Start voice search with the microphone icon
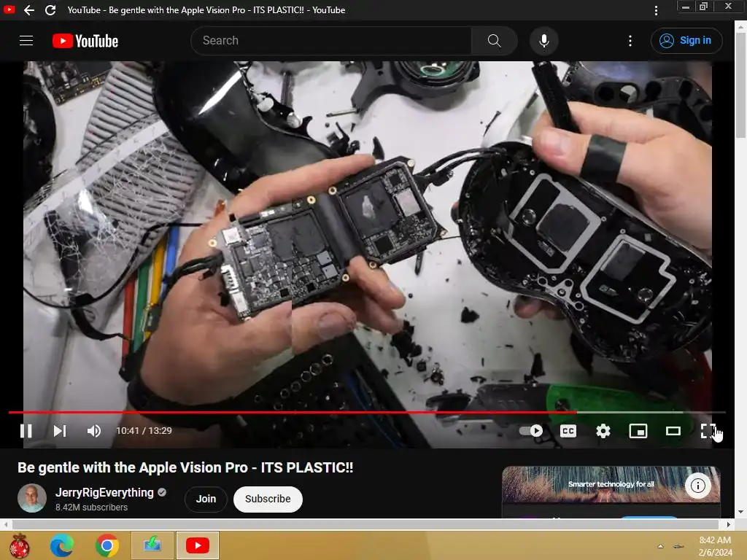 tap(544, 41)
